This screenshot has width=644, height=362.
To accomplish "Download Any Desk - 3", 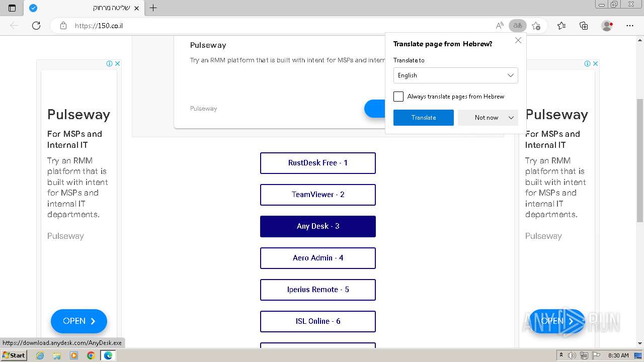I will 318,226.
